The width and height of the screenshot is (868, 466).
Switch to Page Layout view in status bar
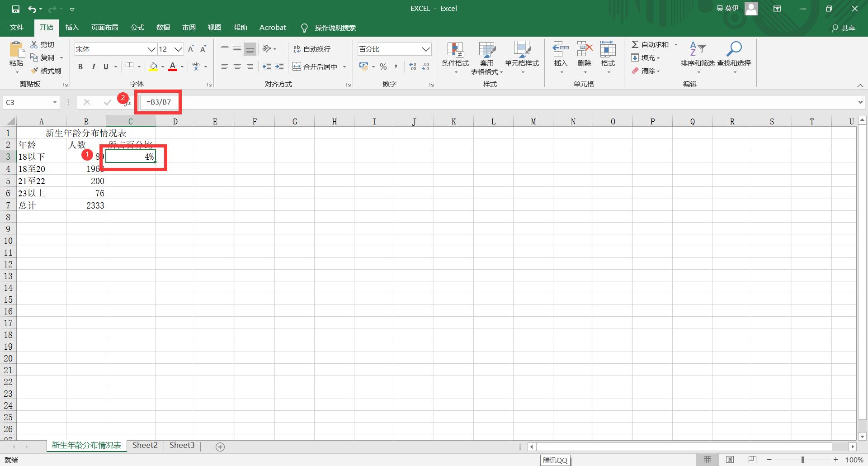730,460
